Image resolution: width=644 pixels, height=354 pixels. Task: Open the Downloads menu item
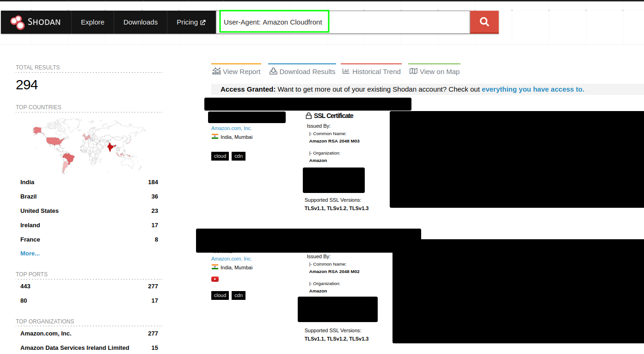pyautogui.click(x=140, y=22)
